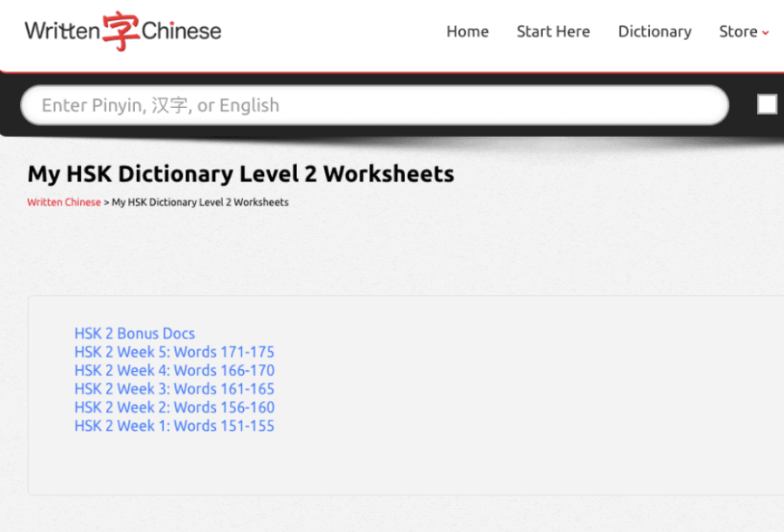Click the breadcrumb's current page text

(x=200, y=202)
